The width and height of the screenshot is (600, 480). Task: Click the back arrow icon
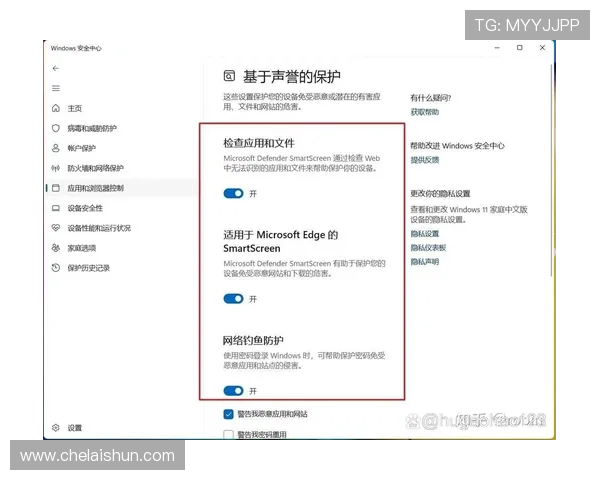pyautogui.click(x=56, y=68)
